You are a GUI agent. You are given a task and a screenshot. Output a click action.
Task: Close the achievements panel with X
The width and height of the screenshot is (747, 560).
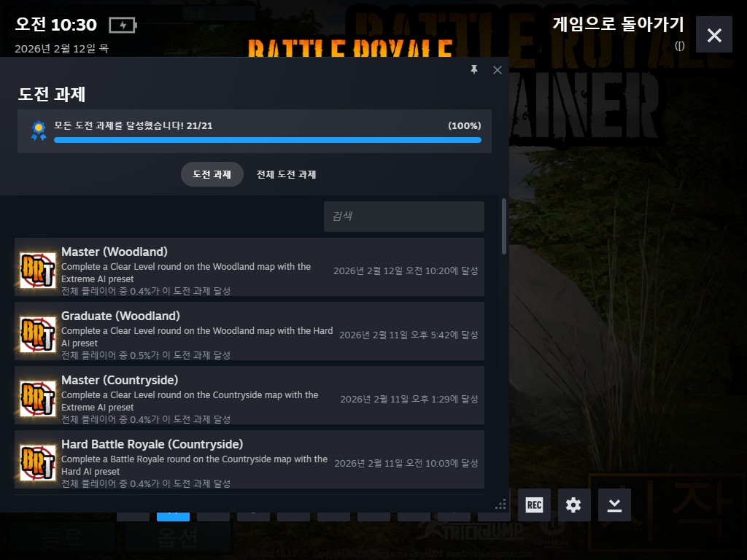[x=498, y=70]
